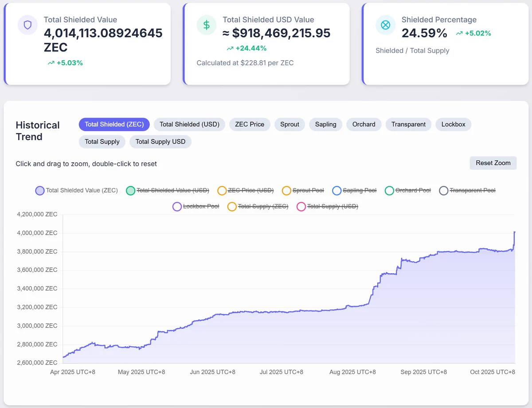The width and height of the screenshot is (532, 408).
Task: Click the Oct 2025 UTC+8 axis label
Action: [493, 372]
